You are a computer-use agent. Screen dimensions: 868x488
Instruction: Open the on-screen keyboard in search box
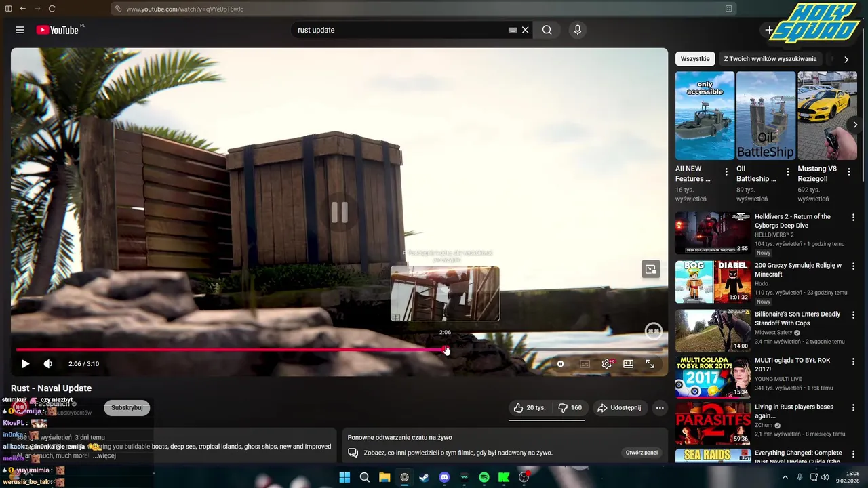click(x=513, y=30)
